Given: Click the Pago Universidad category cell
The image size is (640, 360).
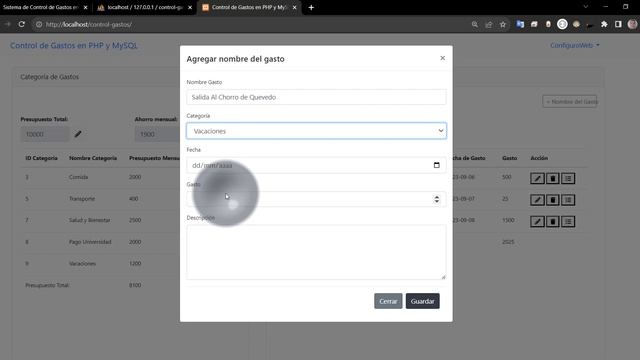Looking at the screenshot, I should [90, 242].
